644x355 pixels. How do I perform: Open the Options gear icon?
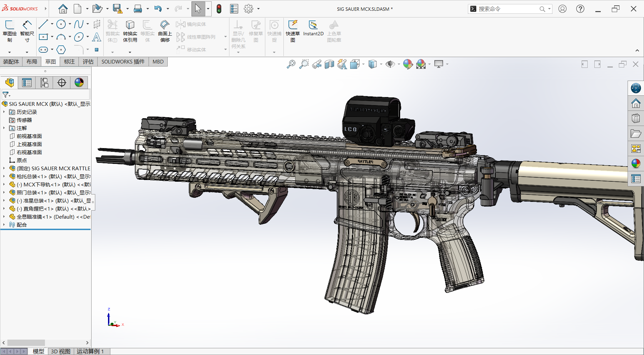tap(249, 9)
